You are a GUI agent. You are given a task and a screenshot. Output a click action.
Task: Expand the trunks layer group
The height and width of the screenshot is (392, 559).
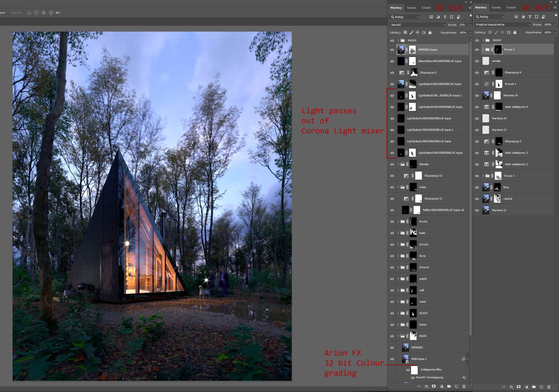(398, 222)
